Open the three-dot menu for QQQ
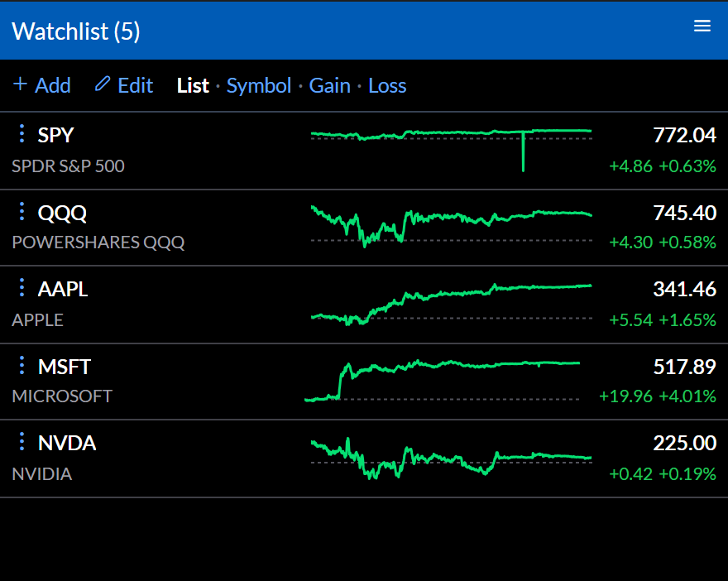728x581 pixels. [x=22, y=211]
